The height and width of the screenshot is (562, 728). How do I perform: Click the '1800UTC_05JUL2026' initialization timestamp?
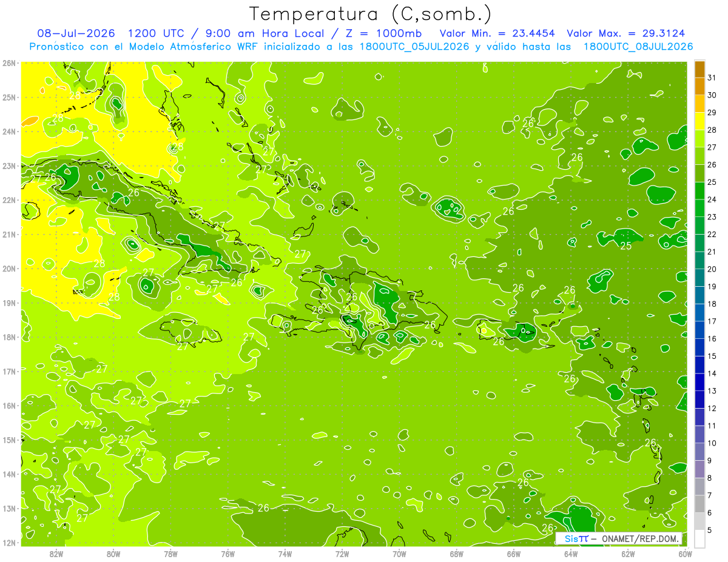[414, 47]
